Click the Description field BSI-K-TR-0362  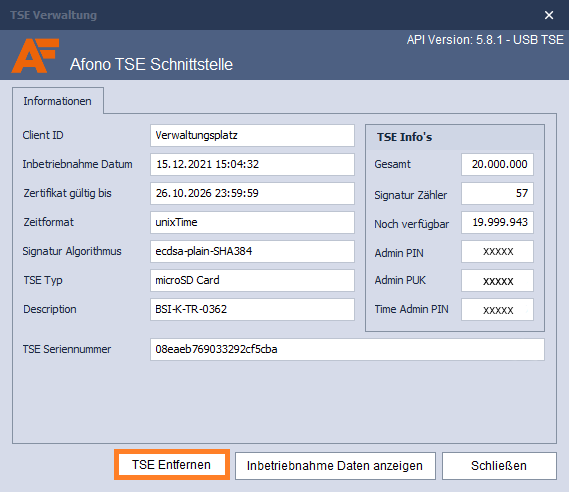point(252,309)
